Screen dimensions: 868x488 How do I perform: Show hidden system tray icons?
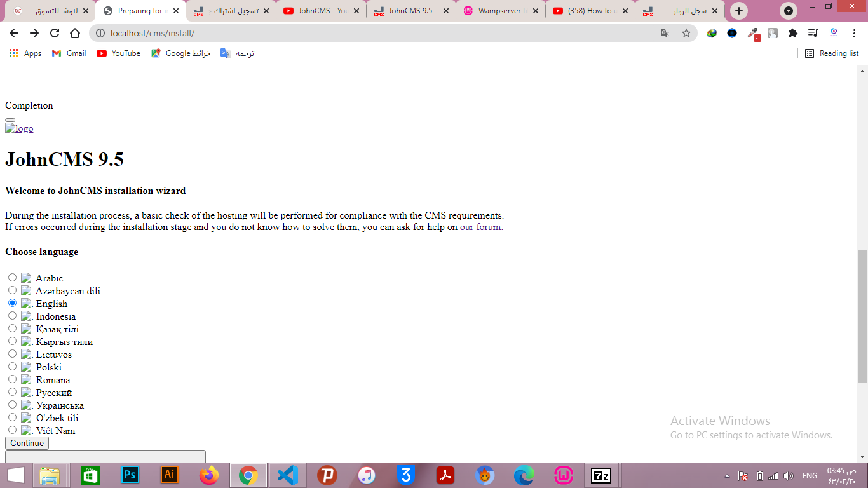point(727,476)
